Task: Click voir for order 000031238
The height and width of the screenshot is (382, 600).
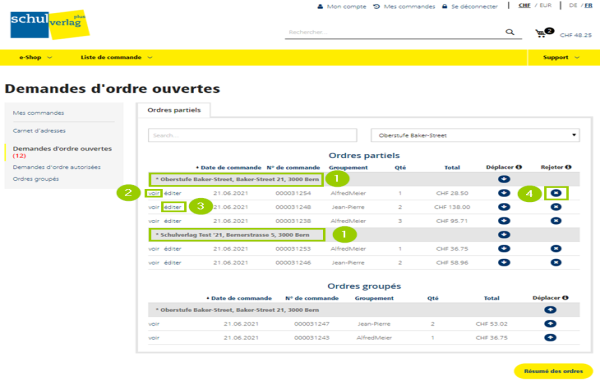Action: click(x=154, y=221)
